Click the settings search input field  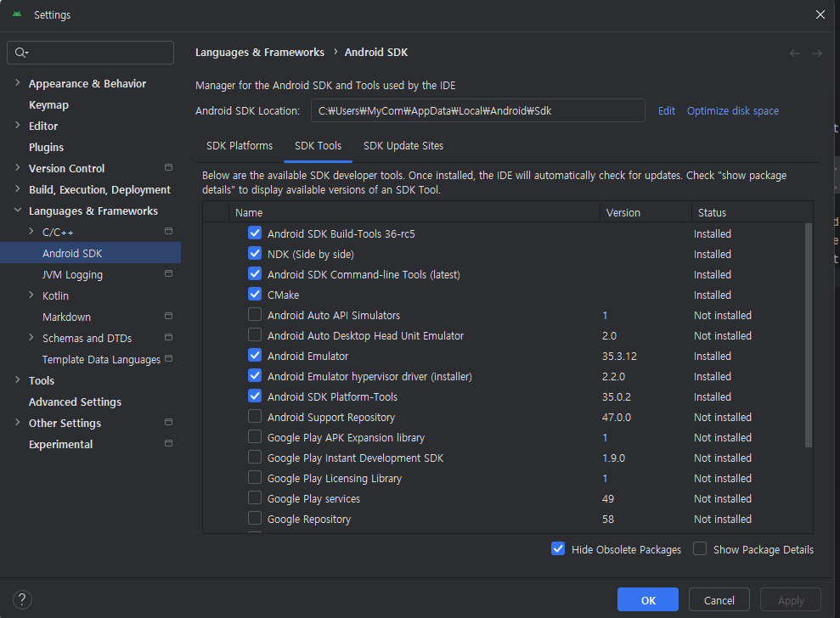coord(91,53)
